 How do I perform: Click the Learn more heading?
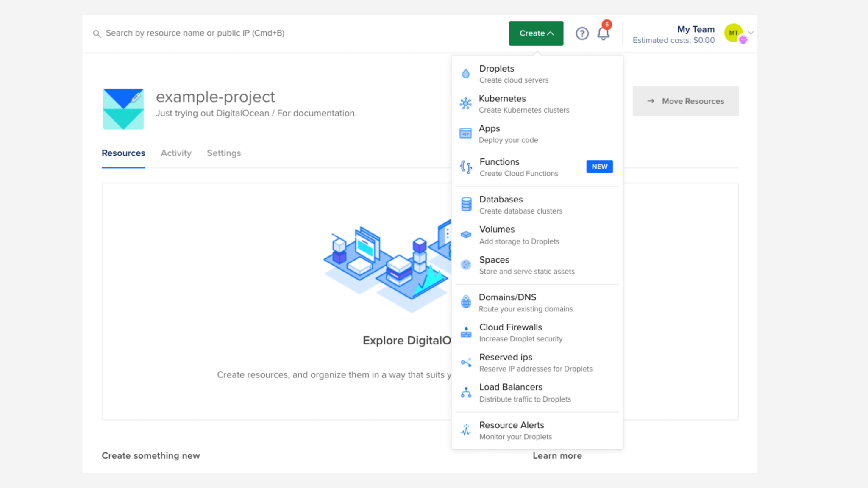pos(557,456)
